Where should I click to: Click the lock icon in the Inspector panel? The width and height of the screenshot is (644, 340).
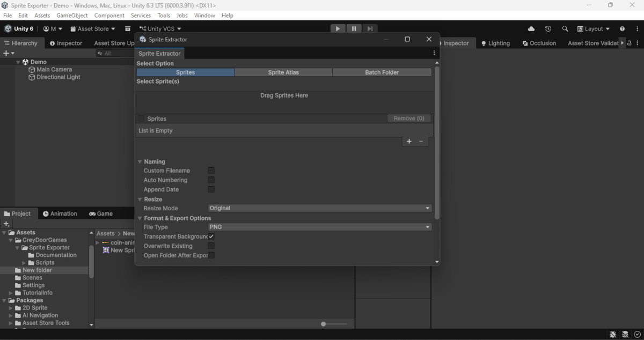click(x=630, y=43)
